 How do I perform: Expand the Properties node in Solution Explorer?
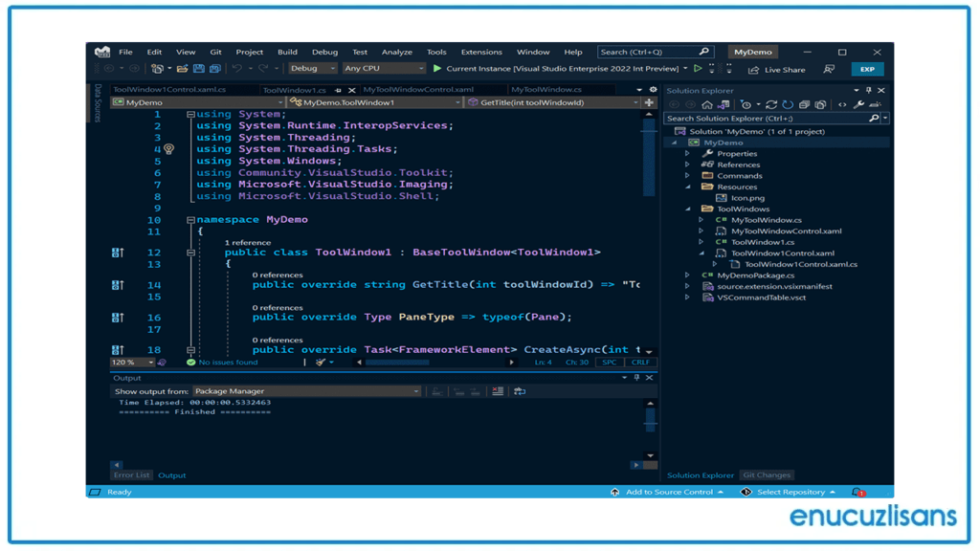point(687,152)
